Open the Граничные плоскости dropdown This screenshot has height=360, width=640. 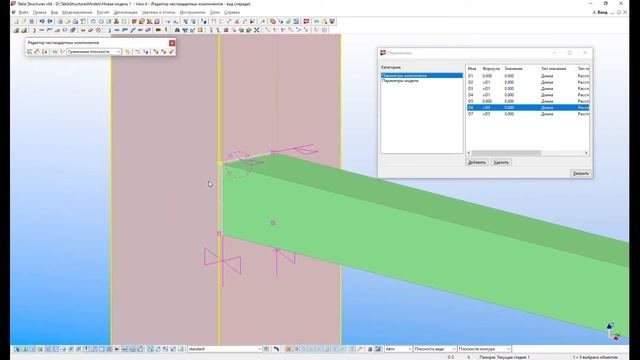point(94,52)
